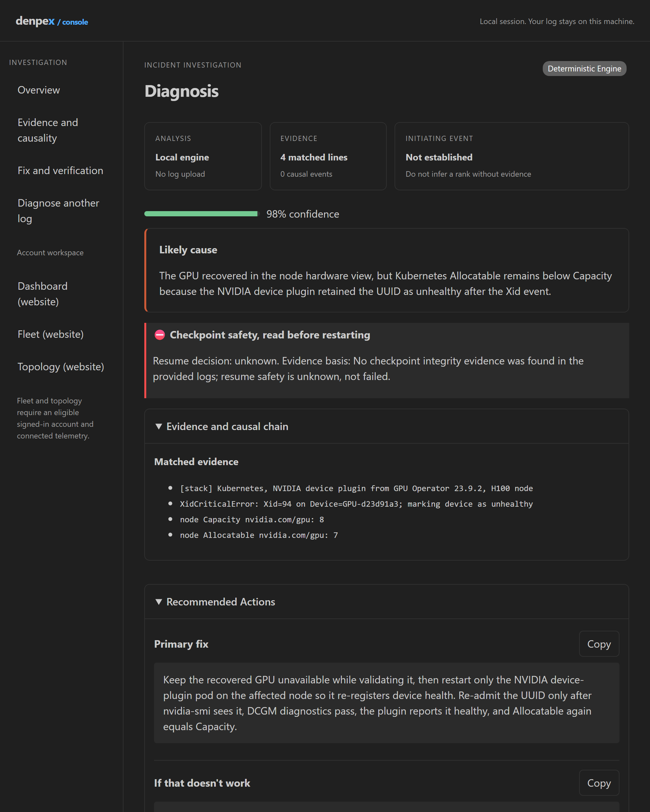Collapse the Evidence and causal chain triangle
The width and height of the screenshot is (650, 812).
[159, 426]
